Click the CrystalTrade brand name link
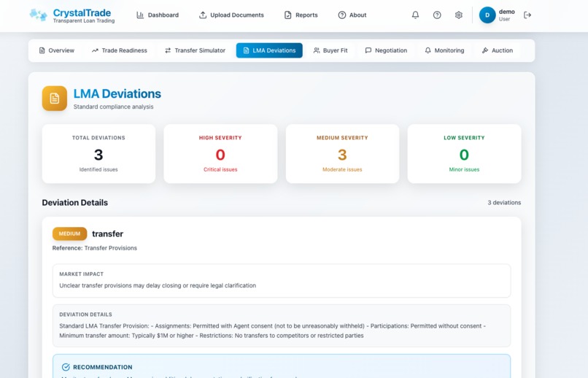The height and width of the screenshot is (378, 588). (82, 12)
